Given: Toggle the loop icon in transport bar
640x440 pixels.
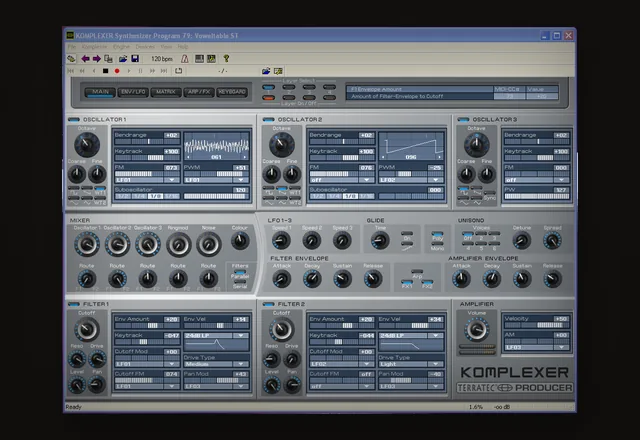Looking at the screenshot, I should pyautogui.click(x=179, y=71).
